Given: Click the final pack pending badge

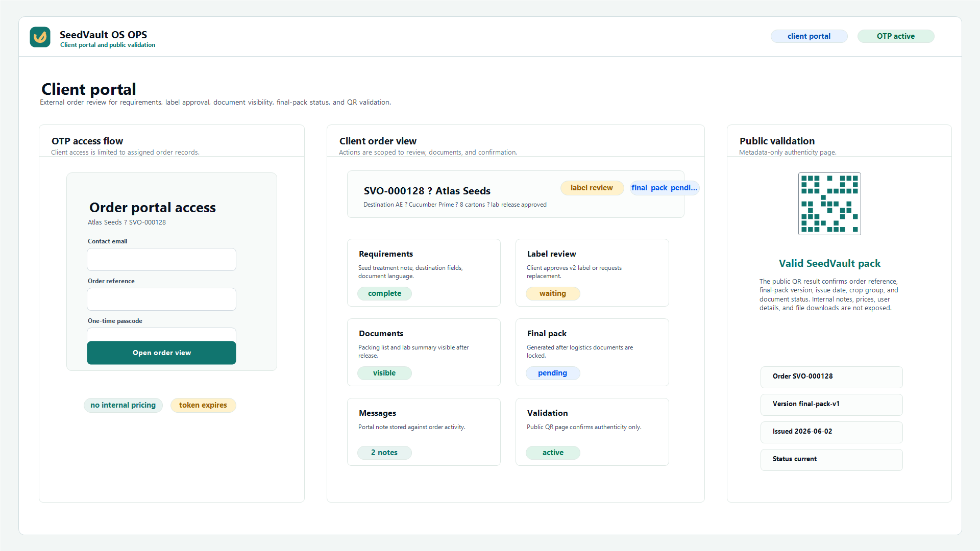Looking at the screenshot, I should click(x=664, y=188).
